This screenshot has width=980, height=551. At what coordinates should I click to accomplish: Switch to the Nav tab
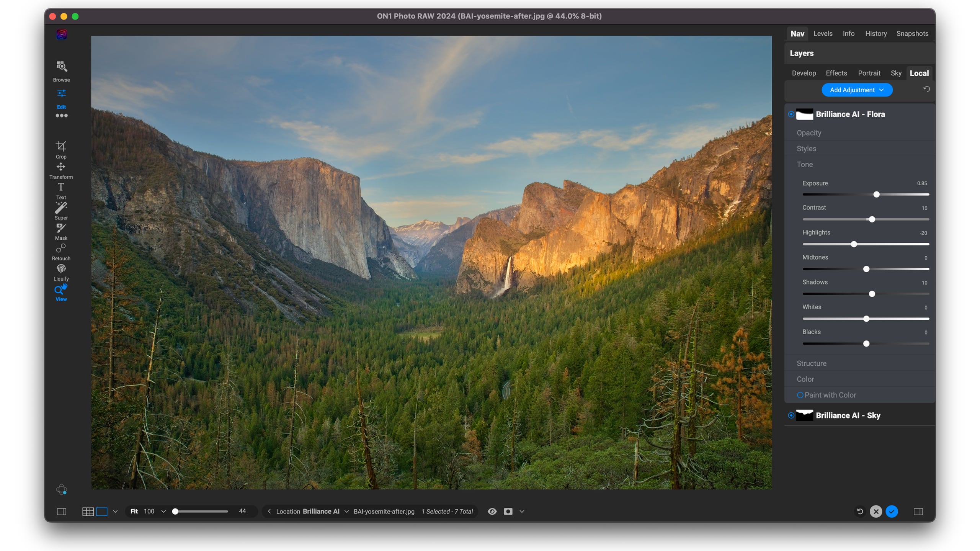click(x=797, y=34)
